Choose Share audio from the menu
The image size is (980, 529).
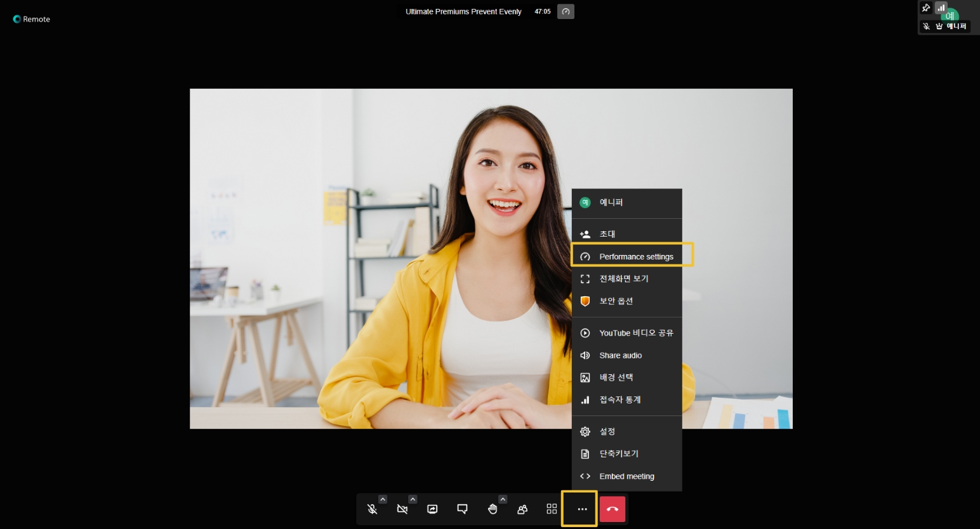click(620, 355)
